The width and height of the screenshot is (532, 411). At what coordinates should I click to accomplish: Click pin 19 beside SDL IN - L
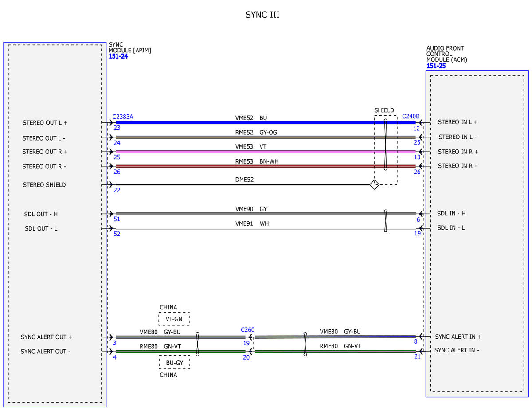point(418,233)
